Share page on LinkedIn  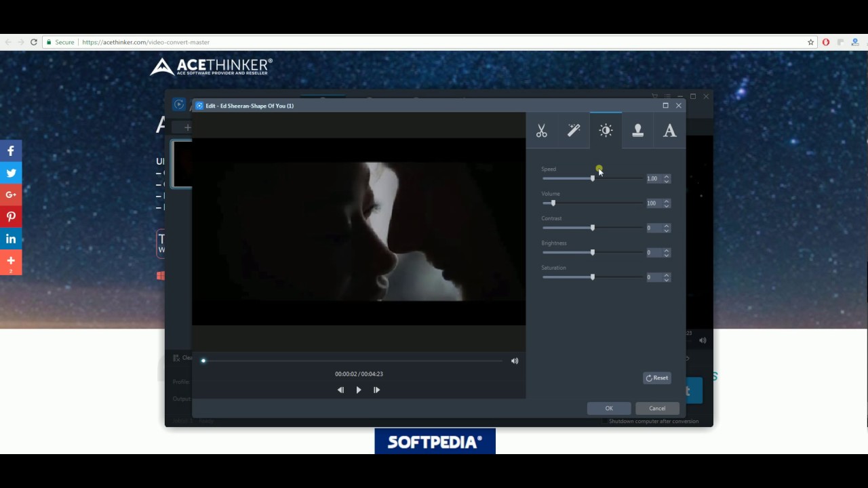click(x=11, y=239)
